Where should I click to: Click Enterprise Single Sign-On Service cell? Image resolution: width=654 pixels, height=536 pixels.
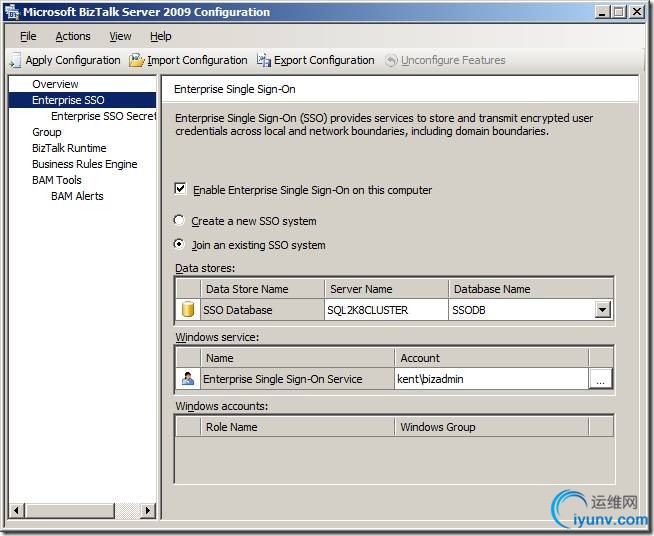pyautogui.click(x=297, y=379)
